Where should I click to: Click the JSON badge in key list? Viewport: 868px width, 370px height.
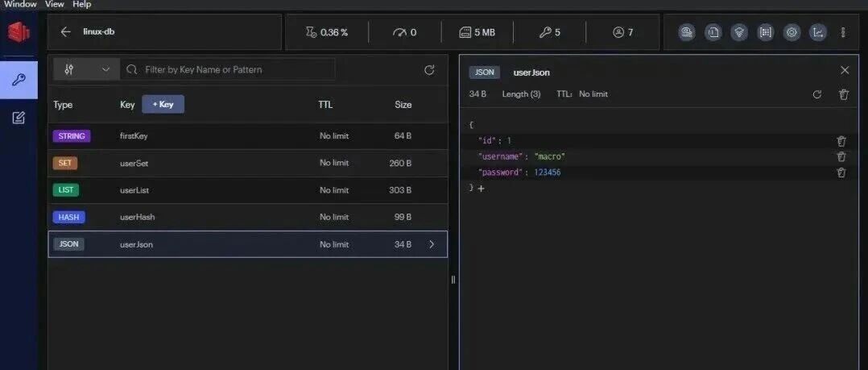coord(68,244)
